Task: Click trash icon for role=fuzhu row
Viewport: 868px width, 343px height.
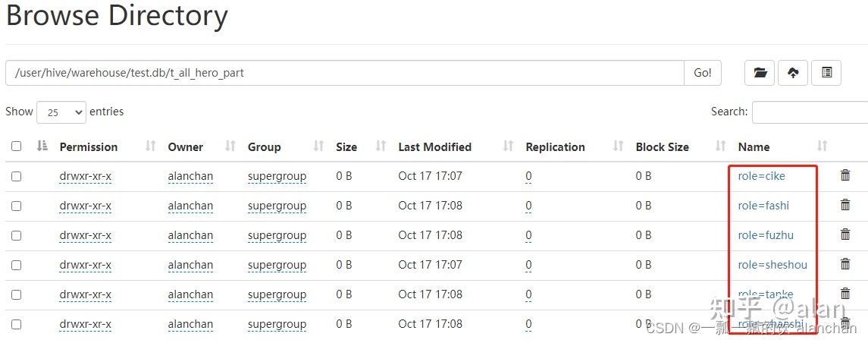Action: tap(845, 234)
